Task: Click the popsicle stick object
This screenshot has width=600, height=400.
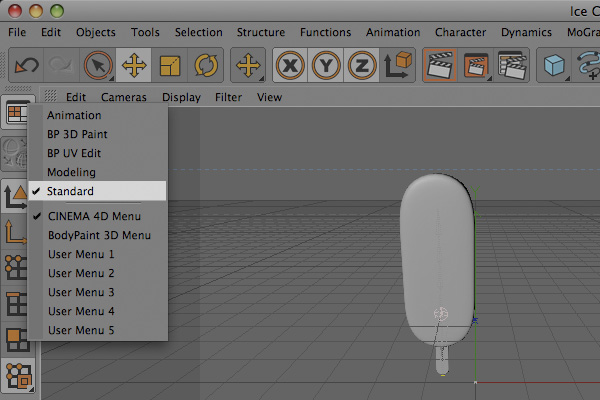Action: click(442, 359)
